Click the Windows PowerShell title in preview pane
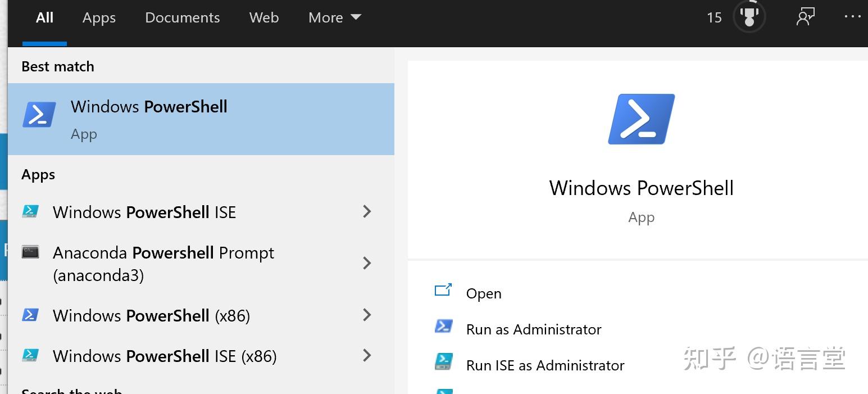This screenshot has height=394, width=868. (x=641, y=188)
